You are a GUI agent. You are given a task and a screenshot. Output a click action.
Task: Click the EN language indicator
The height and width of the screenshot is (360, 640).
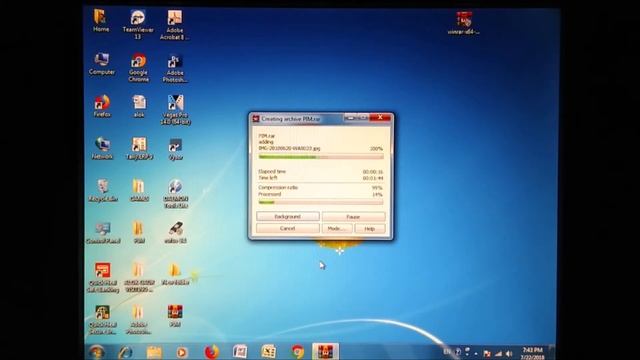coord(447,351)
